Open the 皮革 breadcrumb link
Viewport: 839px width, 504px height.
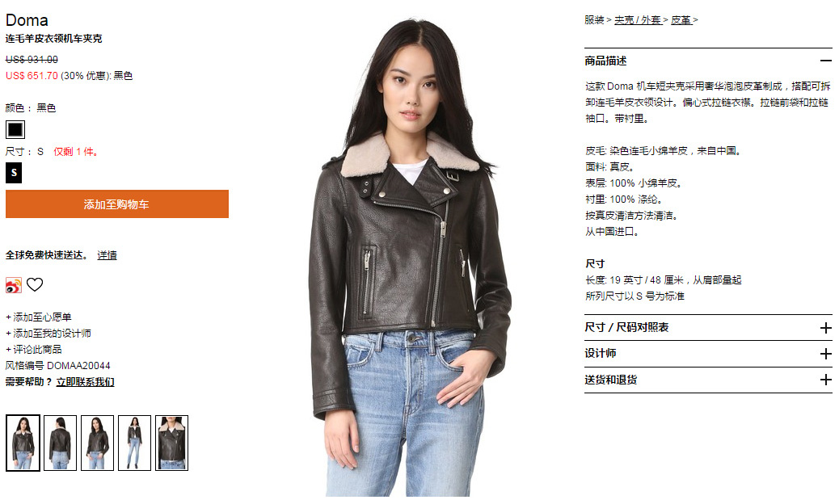tap(681, 20)
